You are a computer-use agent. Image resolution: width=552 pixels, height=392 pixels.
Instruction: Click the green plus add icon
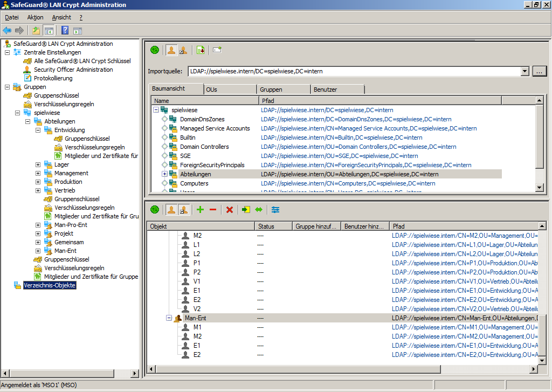[x=200, y=210]
